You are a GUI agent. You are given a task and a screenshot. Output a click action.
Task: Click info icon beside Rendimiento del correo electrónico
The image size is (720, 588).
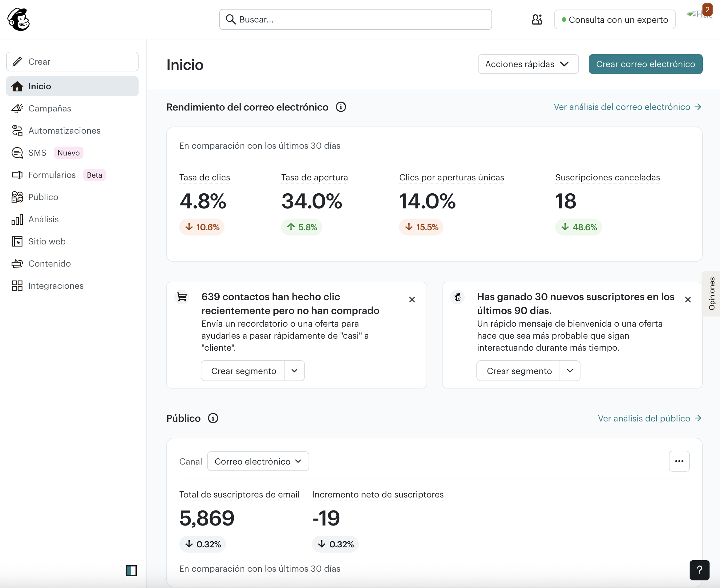tap(341, 107)
